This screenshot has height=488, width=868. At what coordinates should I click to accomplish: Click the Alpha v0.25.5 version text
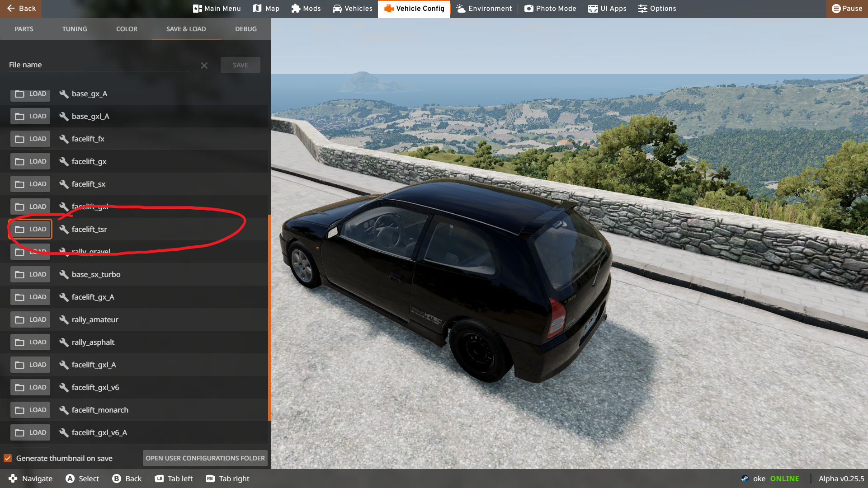(x=841, y=479)
